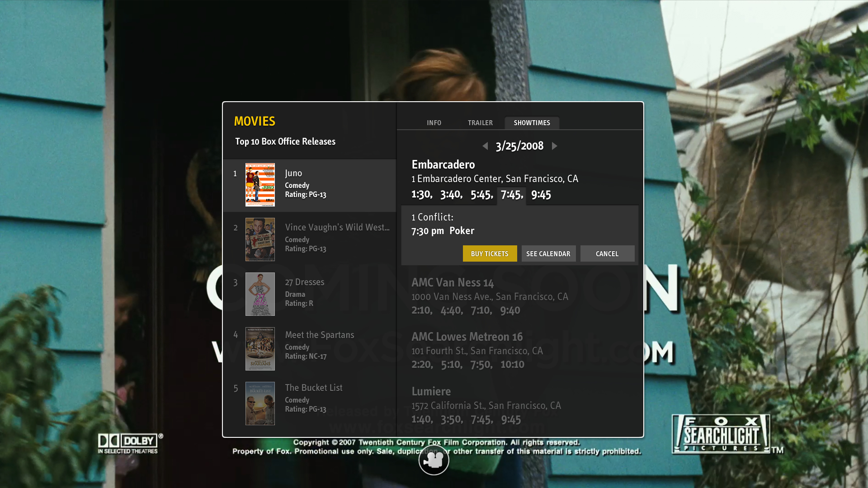The image size is (868, 488).
Task: Select the Juno poster thumbnail
Action: [260, 185]
